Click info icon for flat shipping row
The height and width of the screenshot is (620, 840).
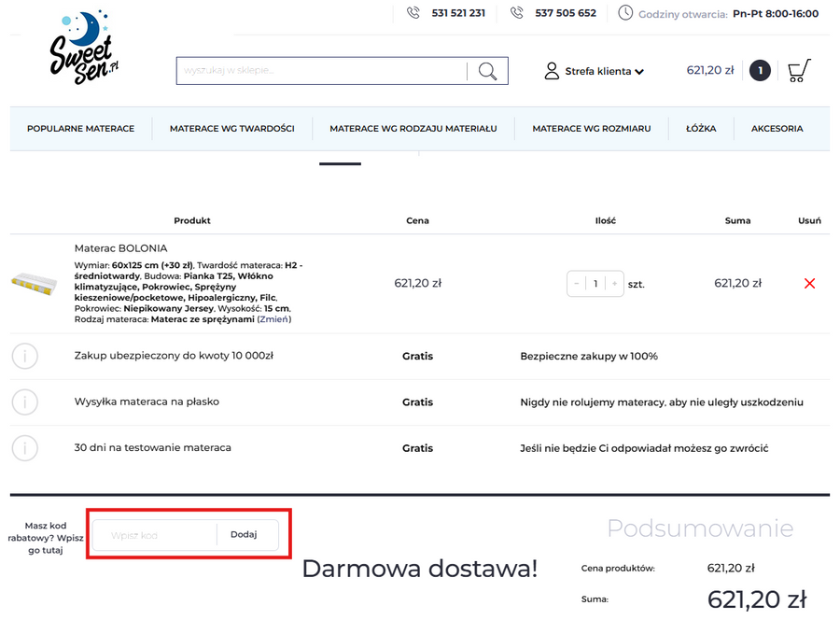pos(24,402)
